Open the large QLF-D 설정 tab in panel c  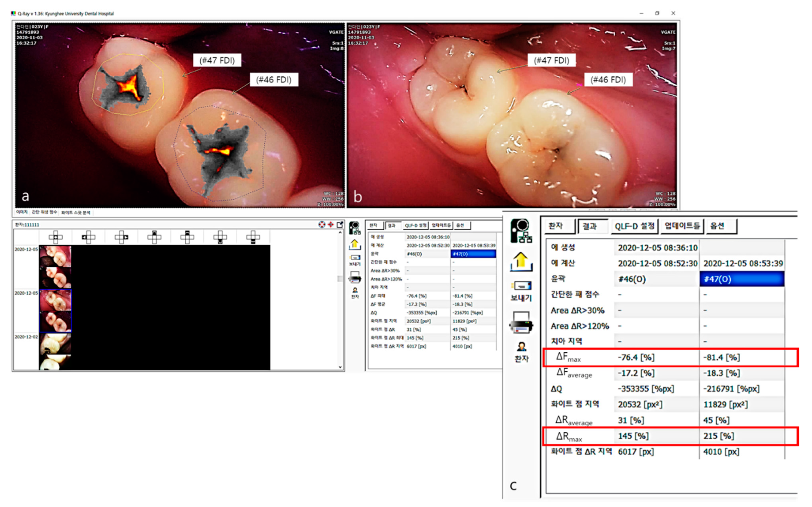(x=634, y=226)
